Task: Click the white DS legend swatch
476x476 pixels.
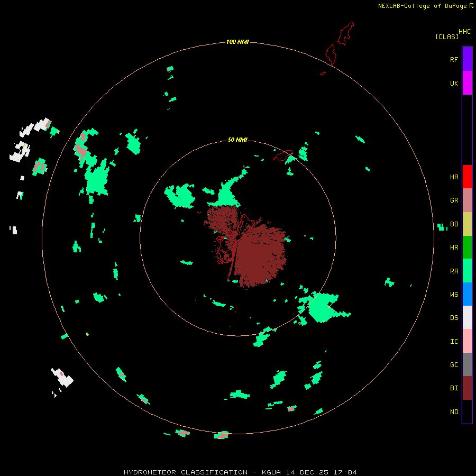Action: pos(467,317)
